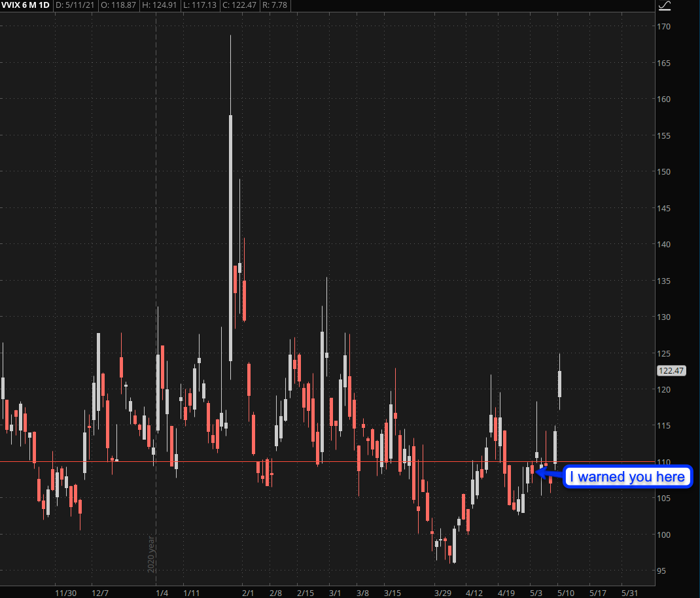Click the 3/29 date axis label

pyautogui.click(x=443, y=593)
